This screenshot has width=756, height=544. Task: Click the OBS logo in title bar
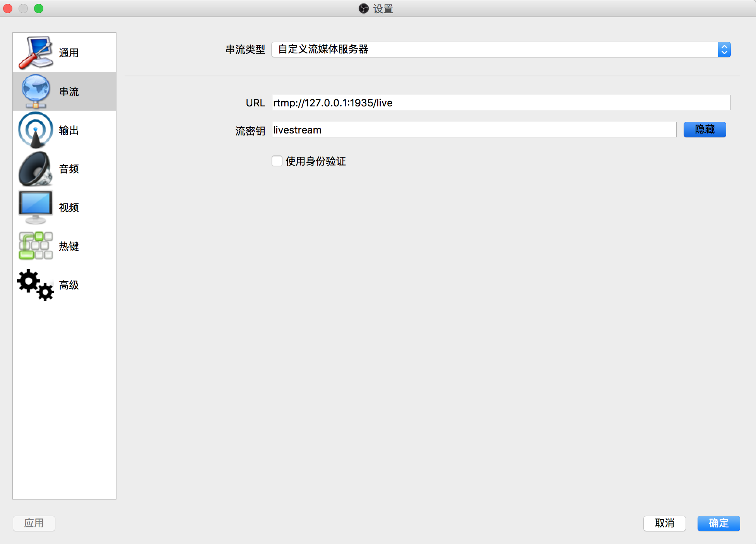pyautogui.click(x=363, y=9)
